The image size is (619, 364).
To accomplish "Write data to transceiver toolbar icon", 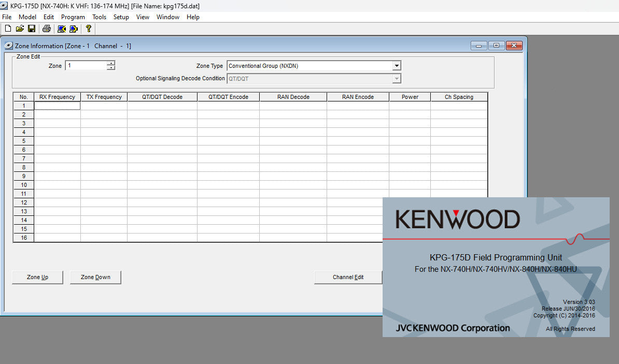I will coord(74,28).
